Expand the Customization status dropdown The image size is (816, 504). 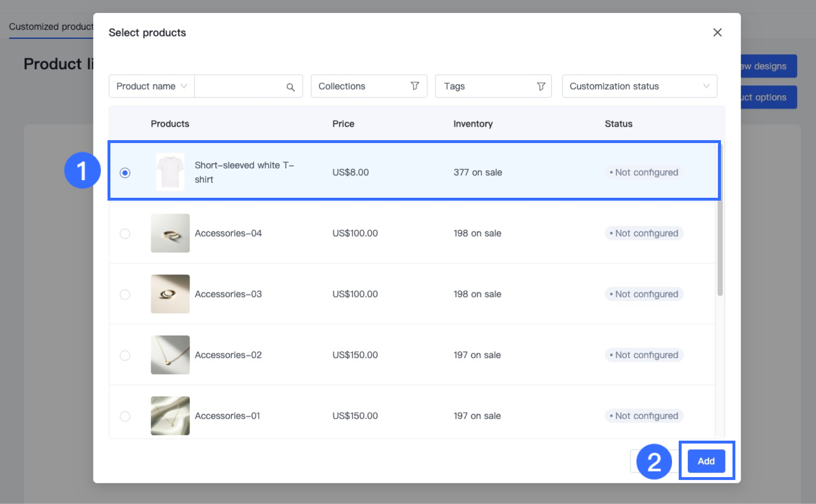click(639, 86)
